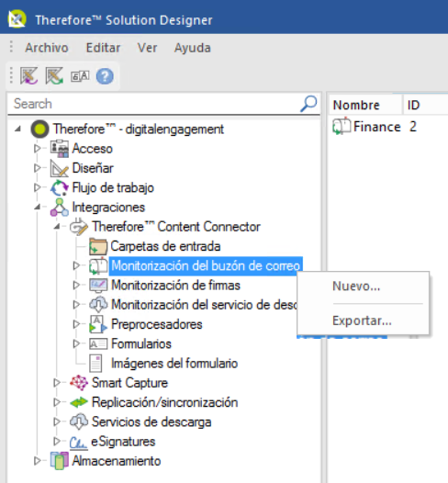
Task: Click the Monitorización de firmas monitor icon
Action: (98, 286)
